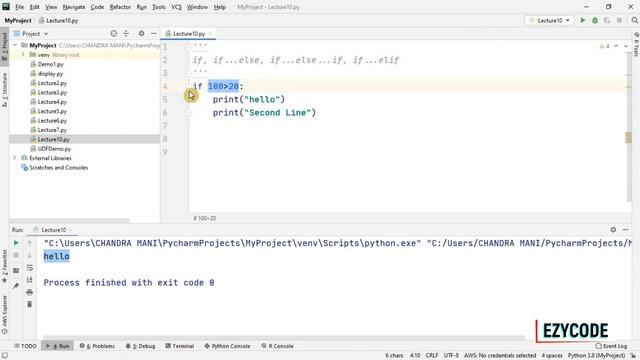The image size is (640, 360).
Task: Open the File menu
Action: point(20,7)
